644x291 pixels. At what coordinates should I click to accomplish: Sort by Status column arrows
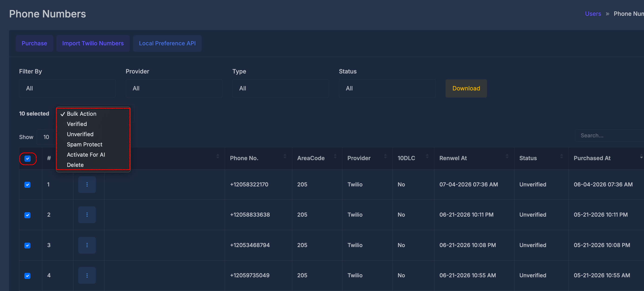[561, 156]
